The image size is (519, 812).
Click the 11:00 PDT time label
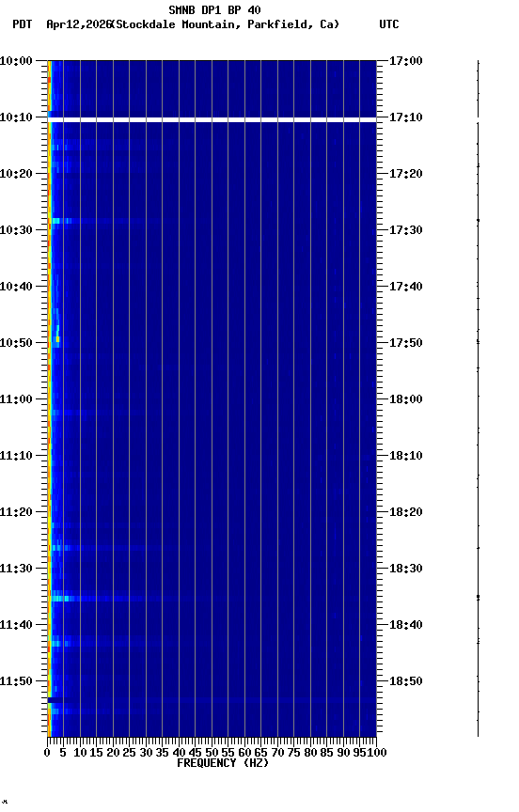point(16,399)
